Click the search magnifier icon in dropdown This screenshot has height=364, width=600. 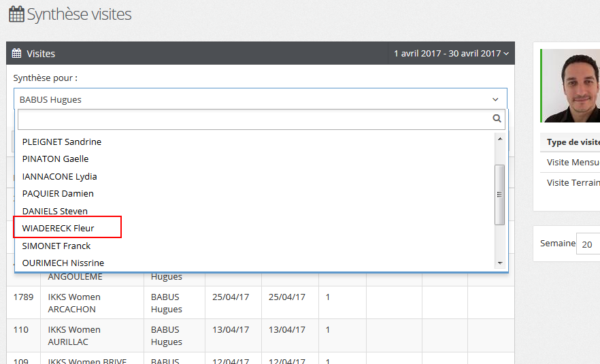coord(497,119)
